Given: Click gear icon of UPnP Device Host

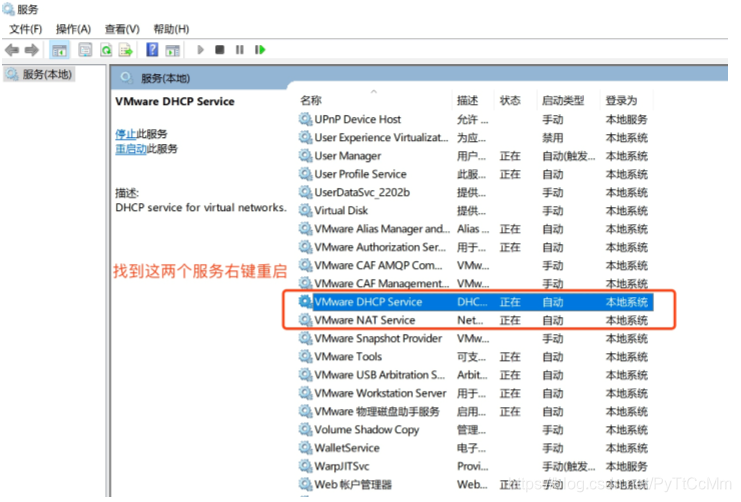Looking at the screenshot, I should tap(305, 119).
